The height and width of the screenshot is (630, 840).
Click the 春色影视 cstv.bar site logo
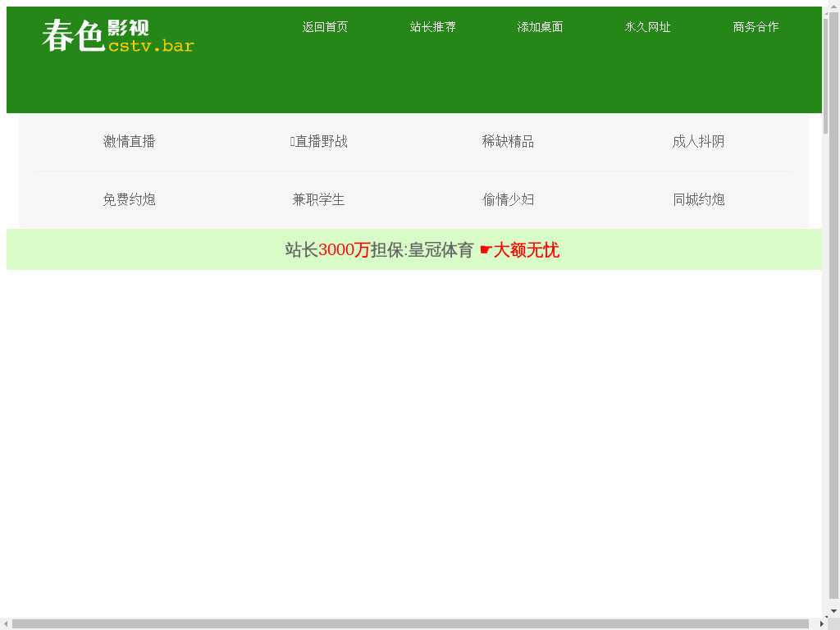[x=118, y=36]
